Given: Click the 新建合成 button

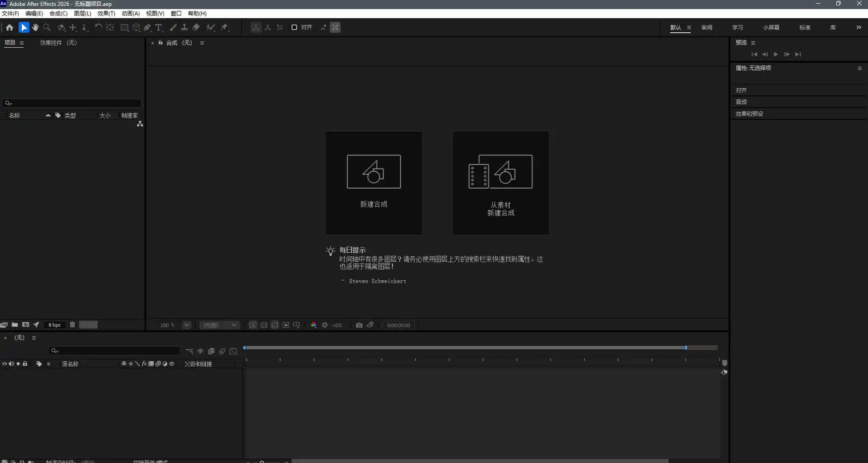Looking at the screenshot, I should 374,183.
